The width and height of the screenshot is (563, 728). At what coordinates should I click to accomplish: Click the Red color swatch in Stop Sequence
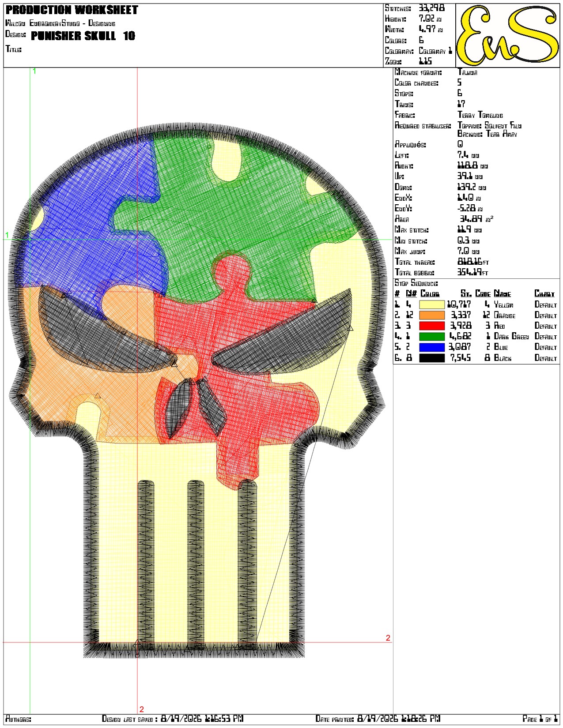431,326
